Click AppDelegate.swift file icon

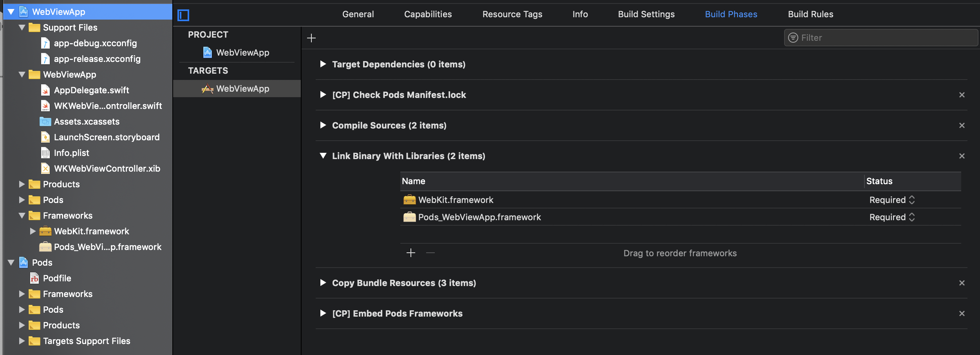pyautogui.click(x=45, y=90)
